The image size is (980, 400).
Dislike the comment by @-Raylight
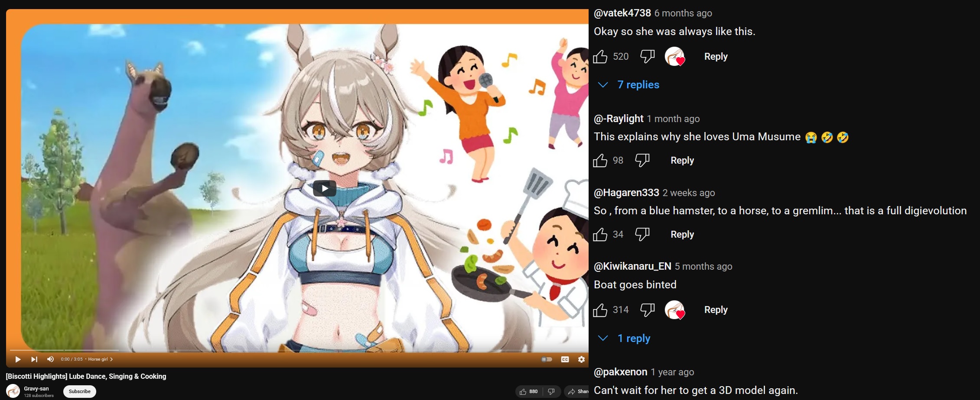click(x=642, y=161)
